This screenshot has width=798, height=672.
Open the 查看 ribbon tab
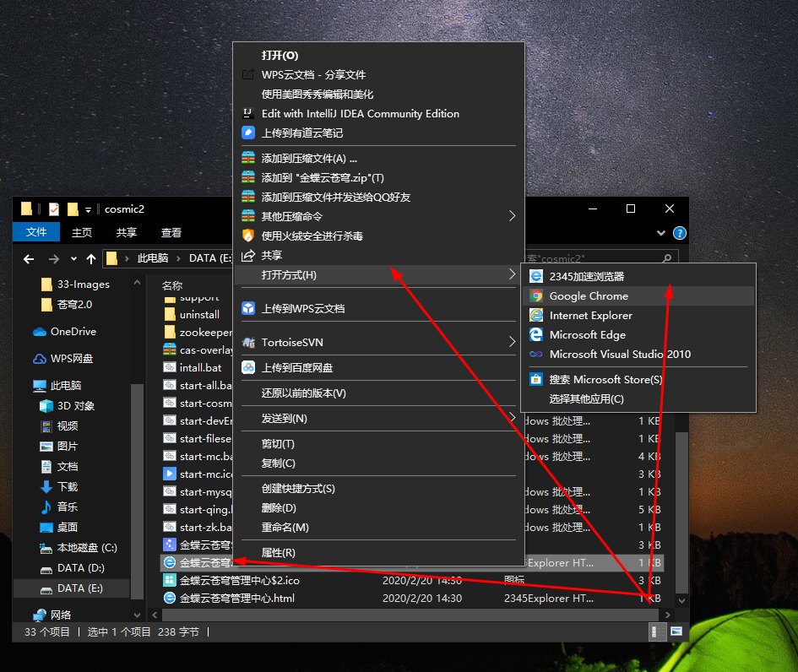point(171,232)
